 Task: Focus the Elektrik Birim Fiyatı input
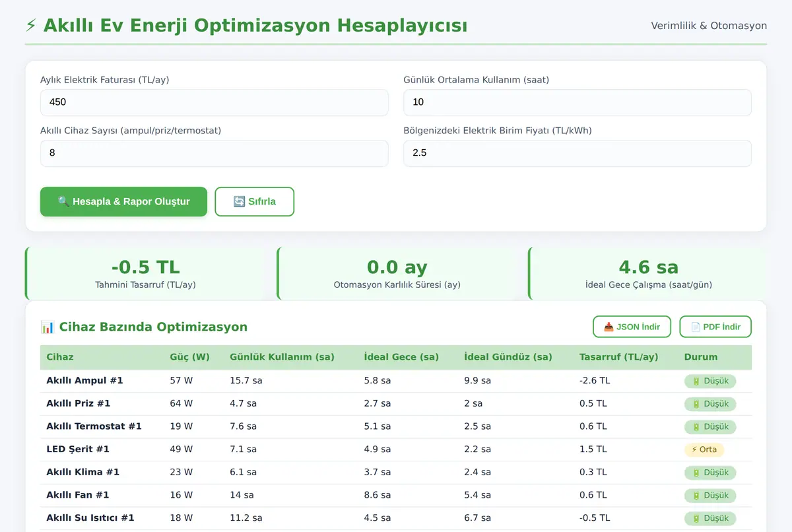coord(577,153)
